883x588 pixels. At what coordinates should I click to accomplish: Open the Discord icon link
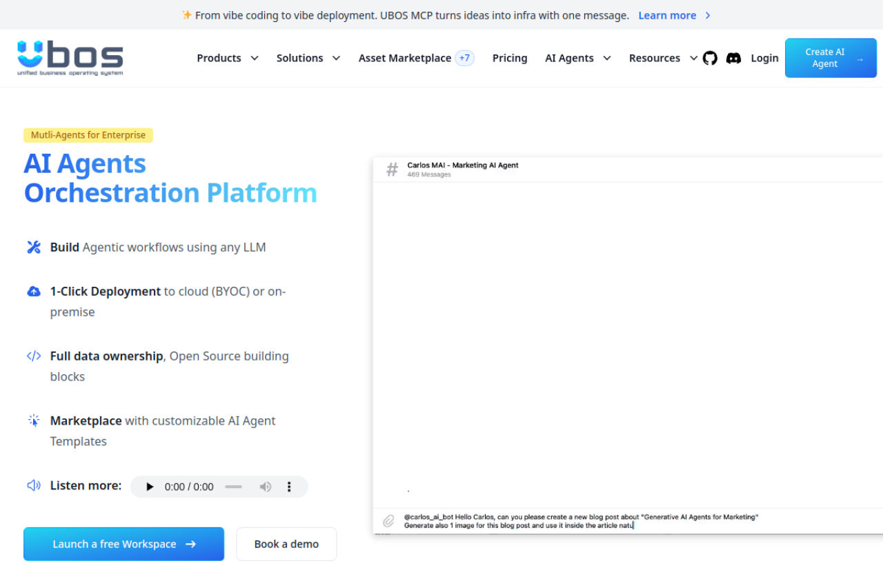(733, 58)
